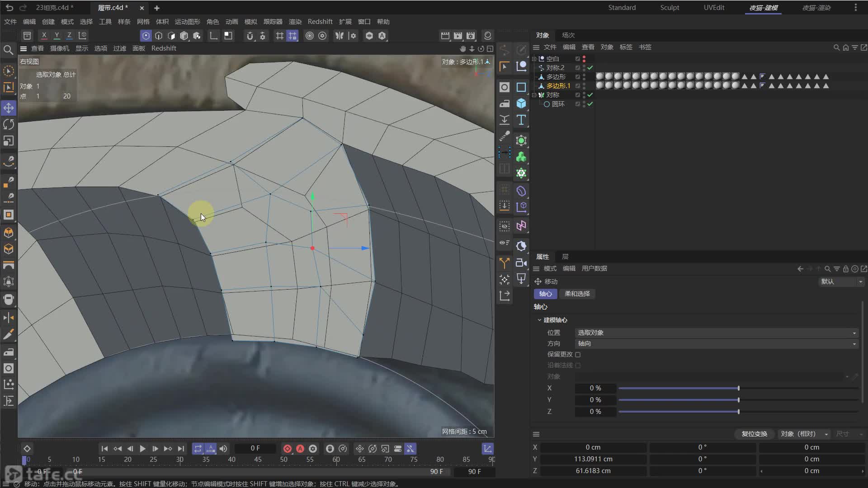The width and height of the screenshot is (868, 488).
Task: Open the 方向 dropdown (轴向)
Action: click(717, 343)
